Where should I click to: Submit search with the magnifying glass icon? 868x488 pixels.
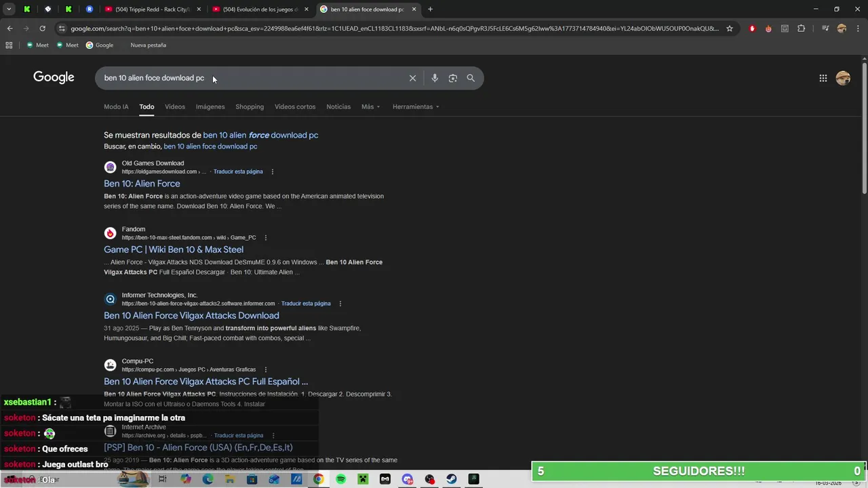pos(471,78)
